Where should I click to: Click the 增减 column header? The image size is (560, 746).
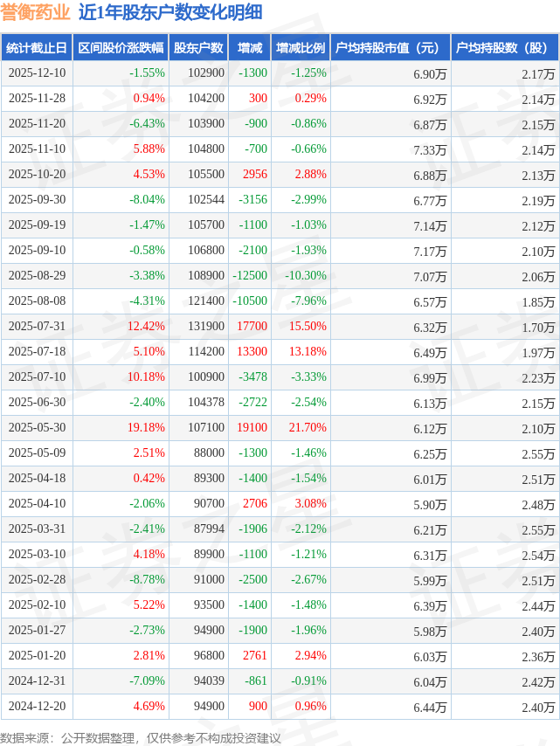click(x=250, y=48)
